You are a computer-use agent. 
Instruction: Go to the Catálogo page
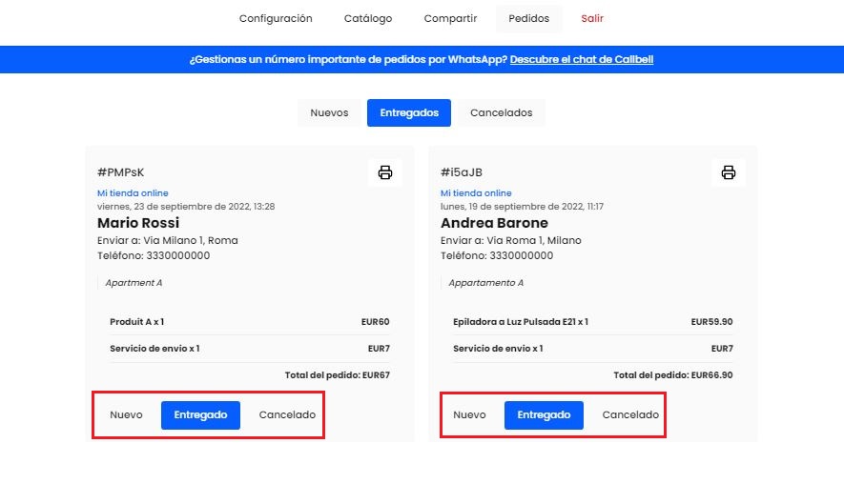368,18
